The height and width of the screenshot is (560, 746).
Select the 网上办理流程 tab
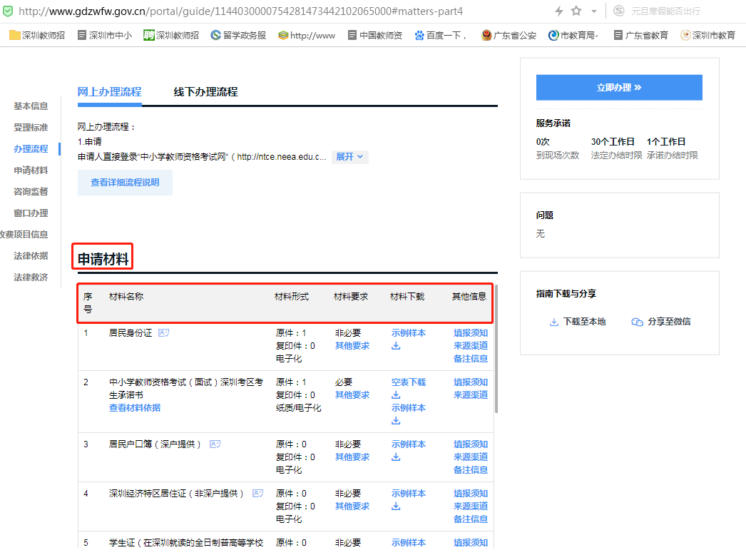click(x=109, y=92)
